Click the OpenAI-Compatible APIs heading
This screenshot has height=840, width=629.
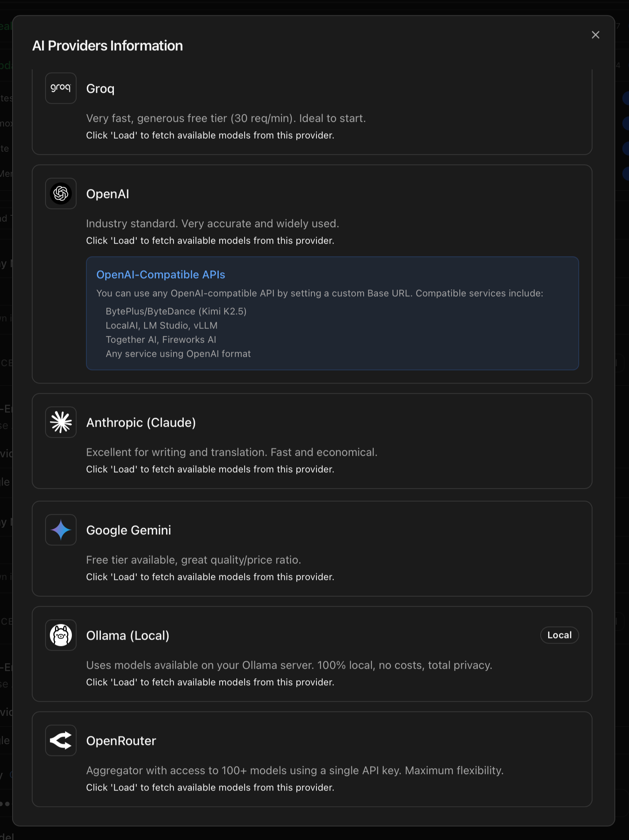click(161, 274)
